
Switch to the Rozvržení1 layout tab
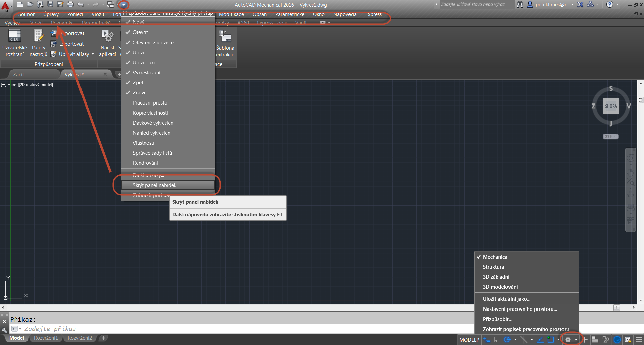(x=46, y=338)
